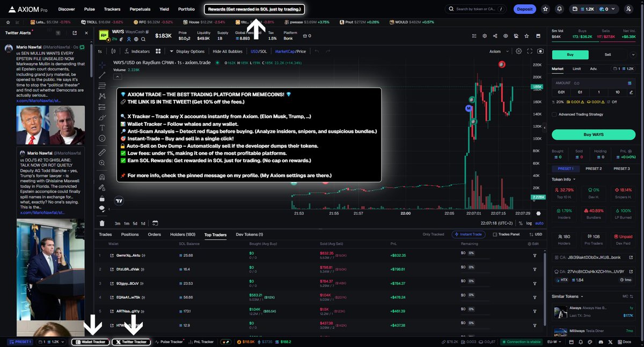The image size is (644, 347).
Task: Filter GwmrXq...Aktu trader row funnel icon
Action: pos(535,255)
